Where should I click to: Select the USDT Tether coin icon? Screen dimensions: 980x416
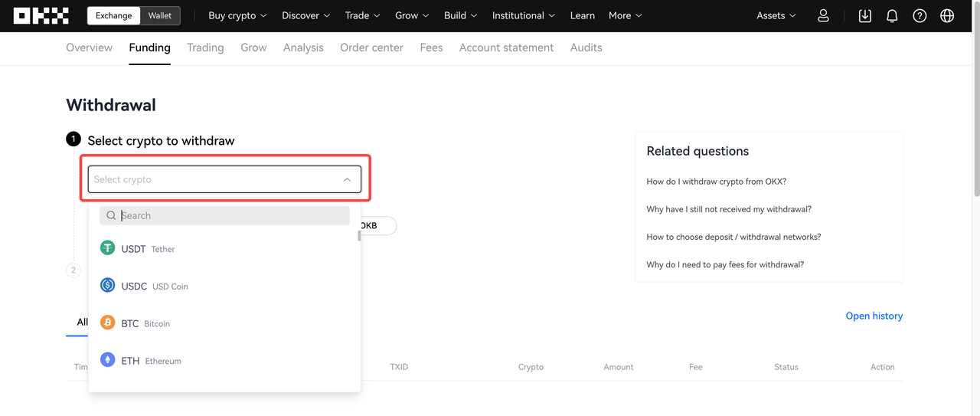pyautogui.click(x=108, y=248)
